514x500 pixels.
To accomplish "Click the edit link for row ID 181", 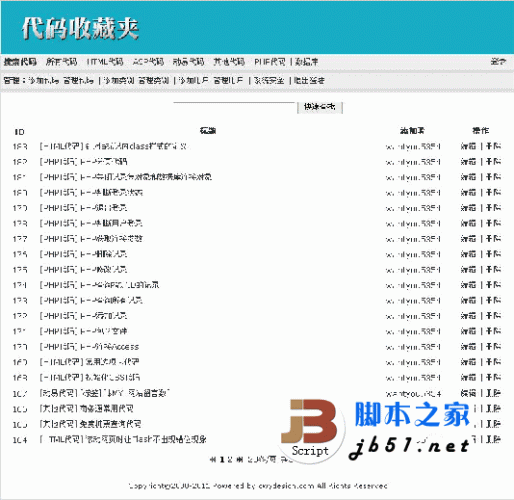I will point(468,177).
